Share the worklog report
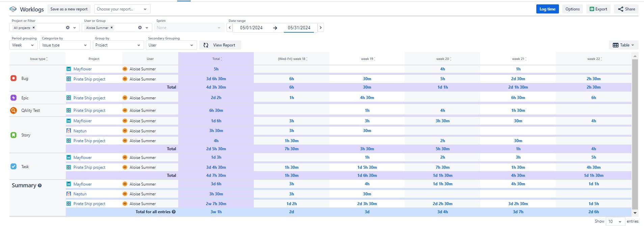Viewport: 644px width, 226px height. tap(626, 9)
